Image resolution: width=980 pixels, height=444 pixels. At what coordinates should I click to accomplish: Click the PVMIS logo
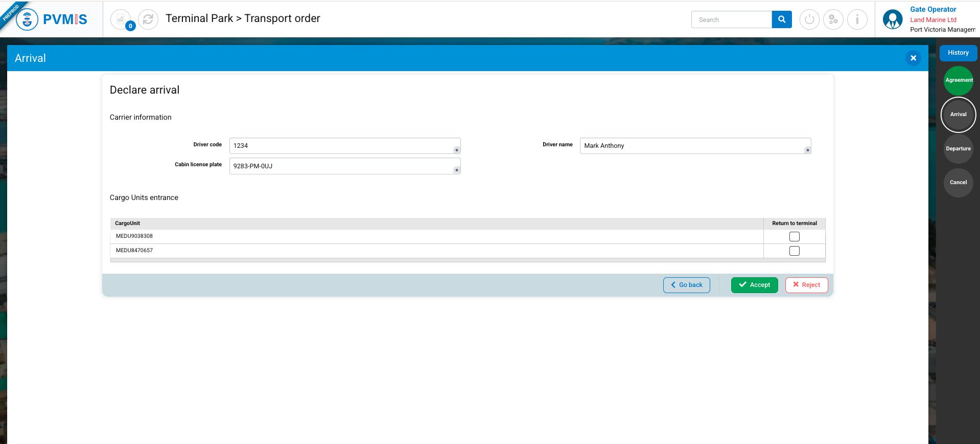point(52,19)
